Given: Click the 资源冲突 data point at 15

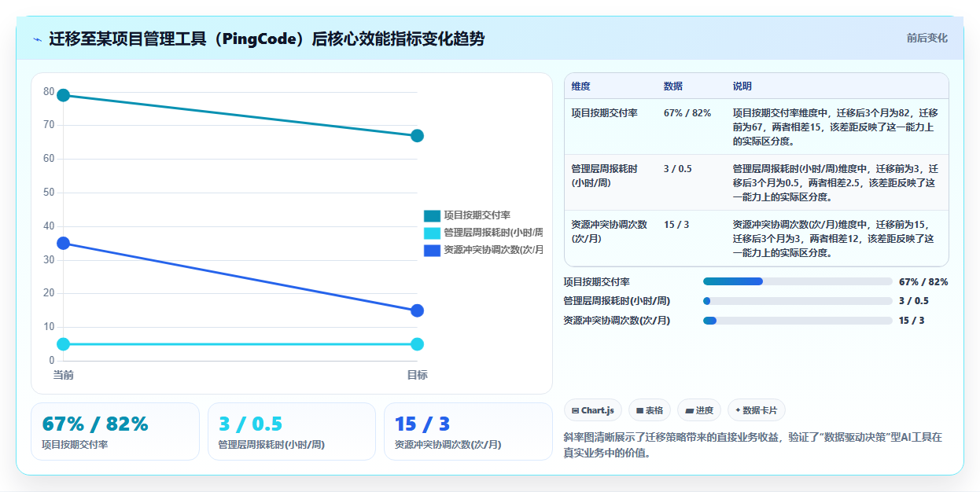Looking at the screenshot, I should (x=417, y=310).
